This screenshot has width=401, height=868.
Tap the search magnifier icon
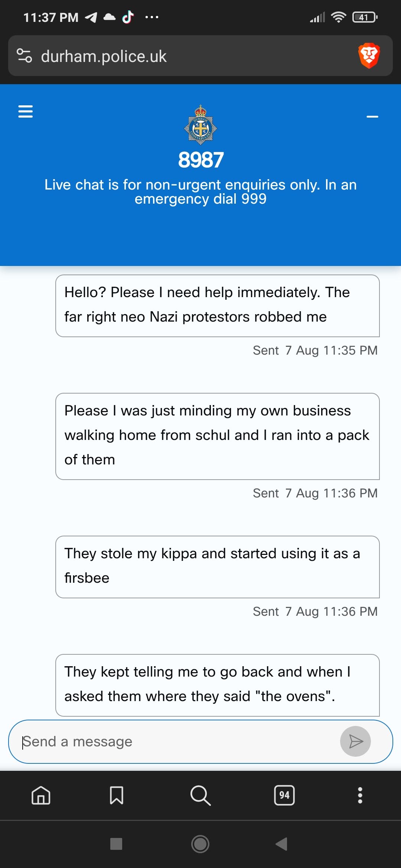(200, 795)
